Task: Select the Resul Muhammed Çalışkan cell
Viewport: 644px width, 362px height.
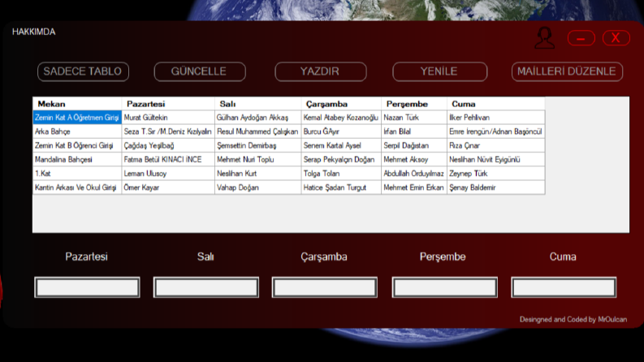Action: (x=258, y=131)
